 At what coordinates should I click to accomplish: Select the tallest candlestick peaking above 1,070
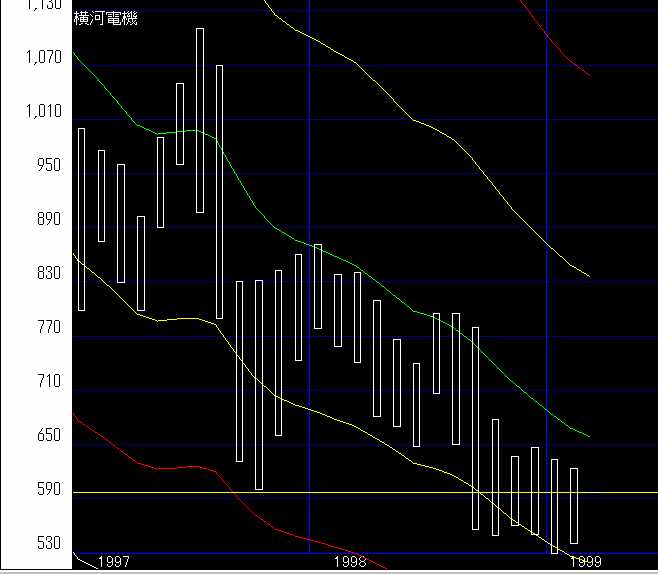pos(200,120)
